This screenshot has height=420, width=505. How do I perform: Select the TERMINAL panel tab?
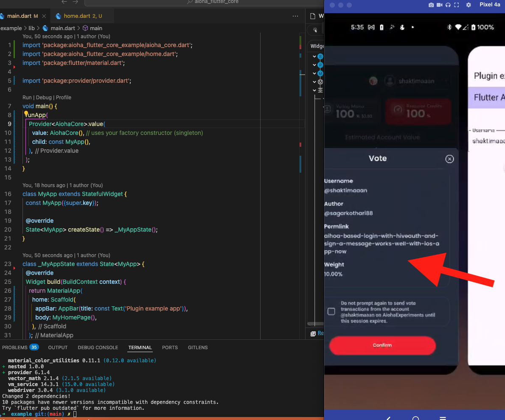point(140,347)
